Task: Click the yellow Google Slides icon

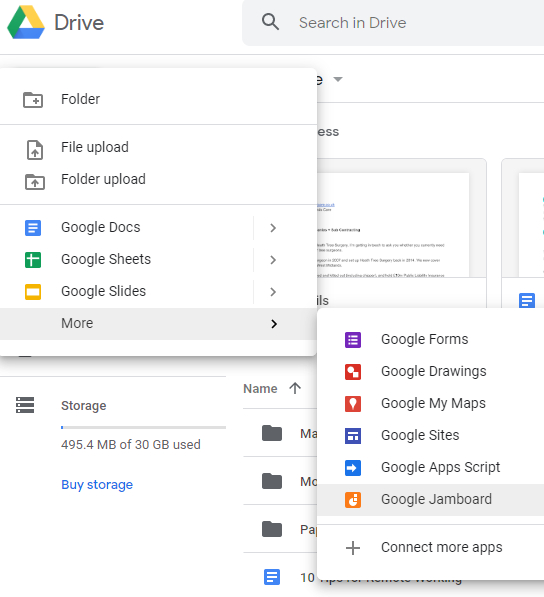Action: [33, 292]
